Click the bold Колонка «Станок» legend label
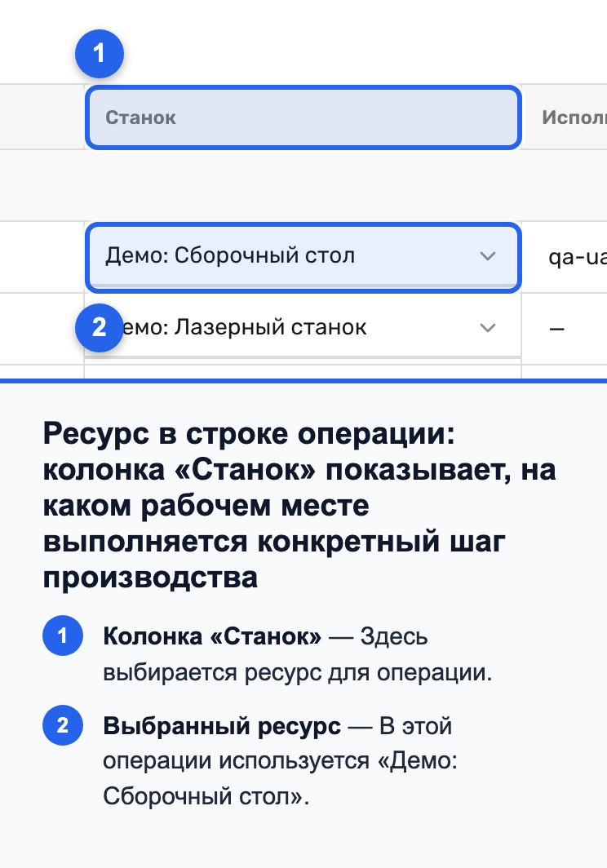Image resolution: width=607 pixels, height=868 pixels. pos(212,636)
